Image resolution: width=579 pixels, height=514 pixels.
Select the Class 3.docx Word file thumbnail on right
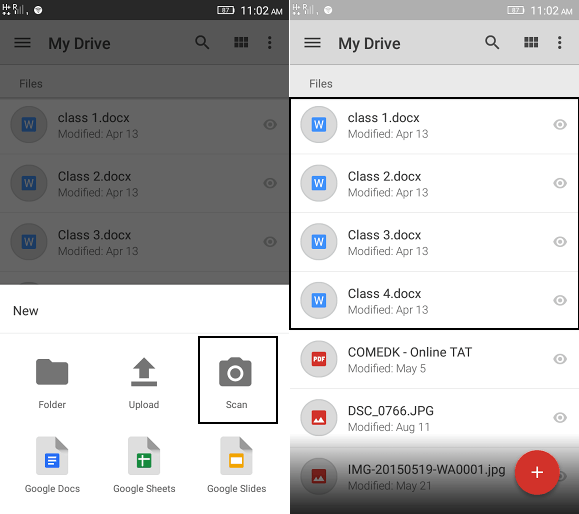[x=319, y=242]
